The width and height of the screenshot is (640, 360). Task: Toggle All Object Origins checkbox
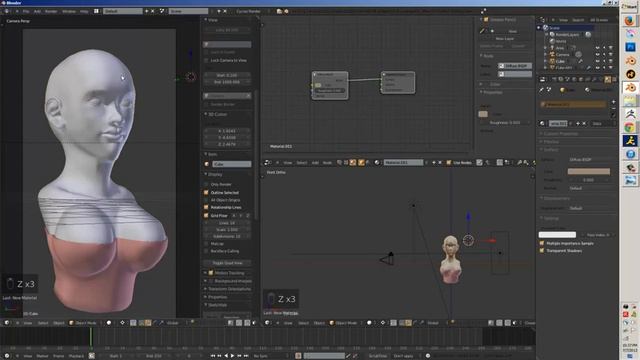206,200
